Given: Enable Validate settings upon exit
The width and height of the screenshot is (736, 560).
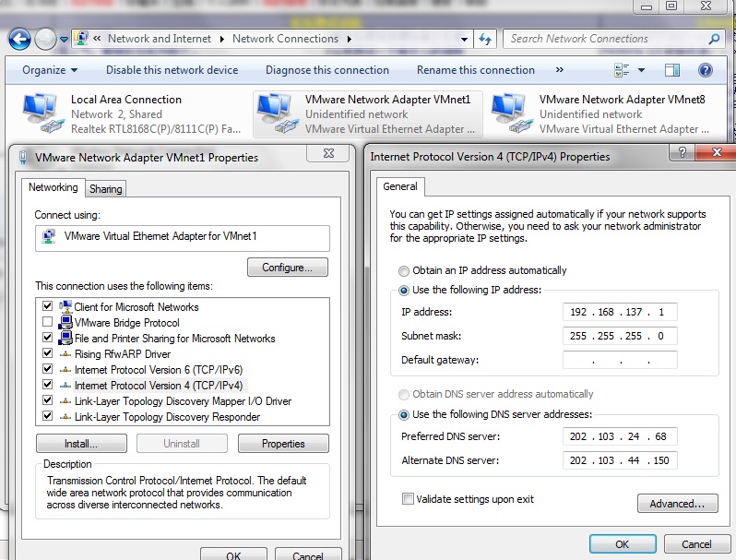Looking at the screenshot, I should pos(408,498).
